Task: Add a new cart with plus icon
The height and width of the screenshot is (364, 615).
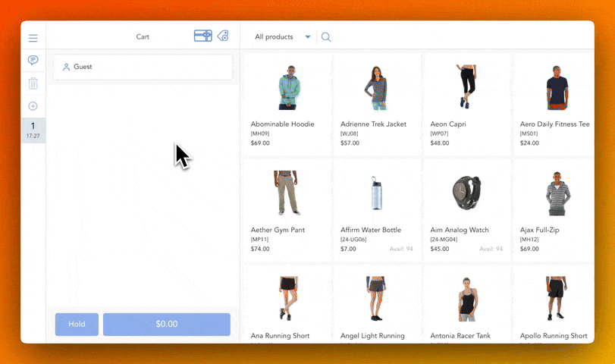Action: pyautogui.click(x=33, y=106)
